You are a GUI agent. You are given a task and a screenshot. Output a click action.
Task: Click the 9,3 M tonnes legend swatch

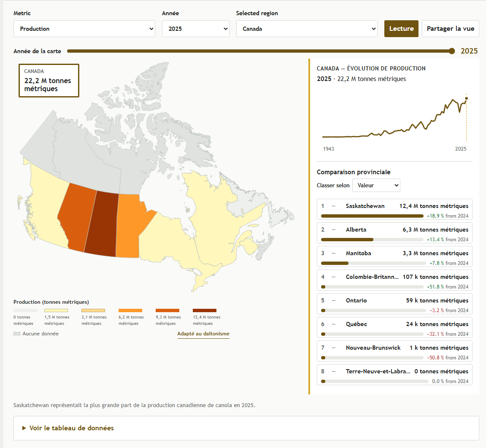click(167, 310)
